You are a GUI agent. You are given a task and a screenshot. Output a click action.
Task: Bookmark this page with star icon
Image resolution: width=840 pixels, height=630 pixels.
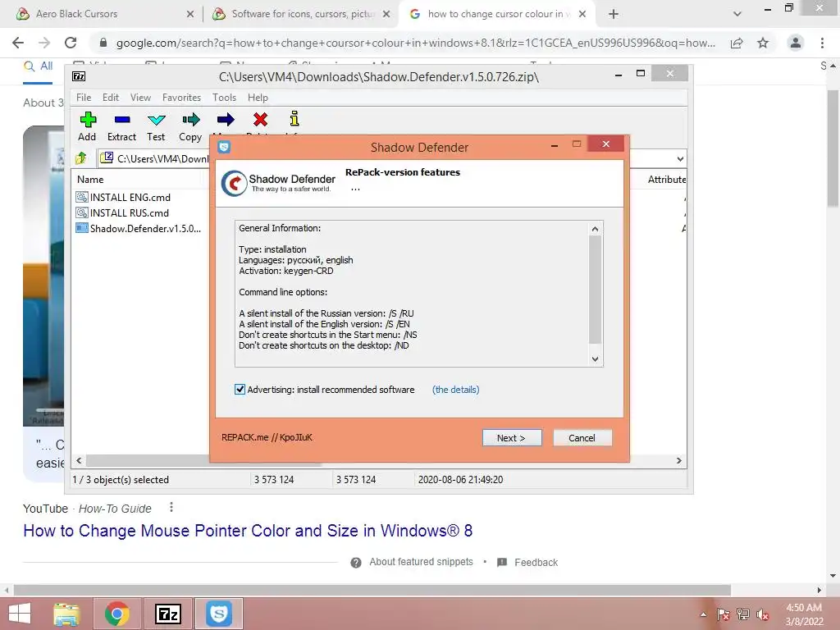[763, 43]
